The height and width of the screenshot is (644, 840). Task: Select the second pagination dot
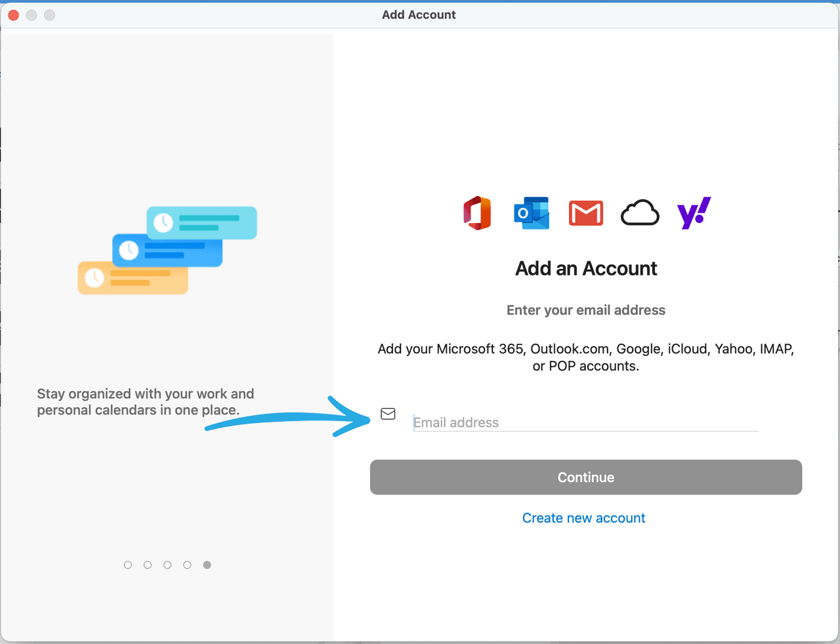(148, 565)
